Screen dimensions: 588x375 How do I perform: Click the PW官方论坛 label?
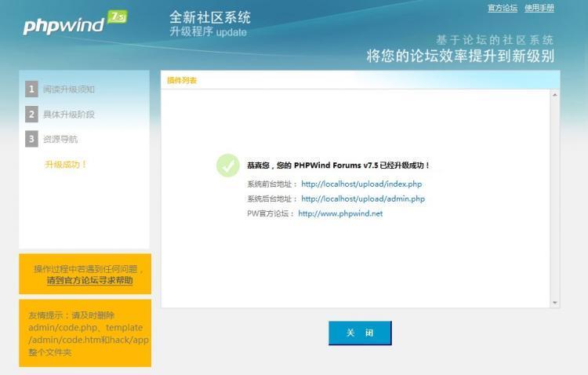(x=270, y=213)
